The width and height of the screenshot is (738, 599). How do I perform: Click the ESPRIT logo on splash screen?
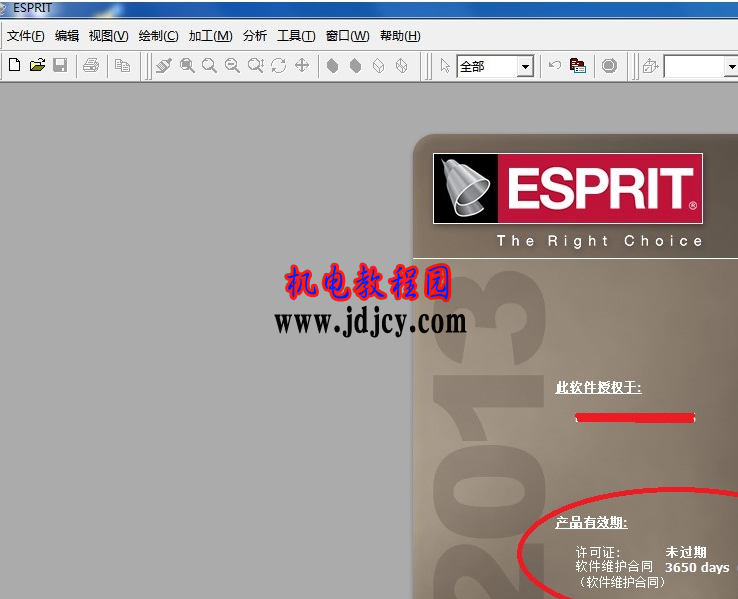(568, 188)
